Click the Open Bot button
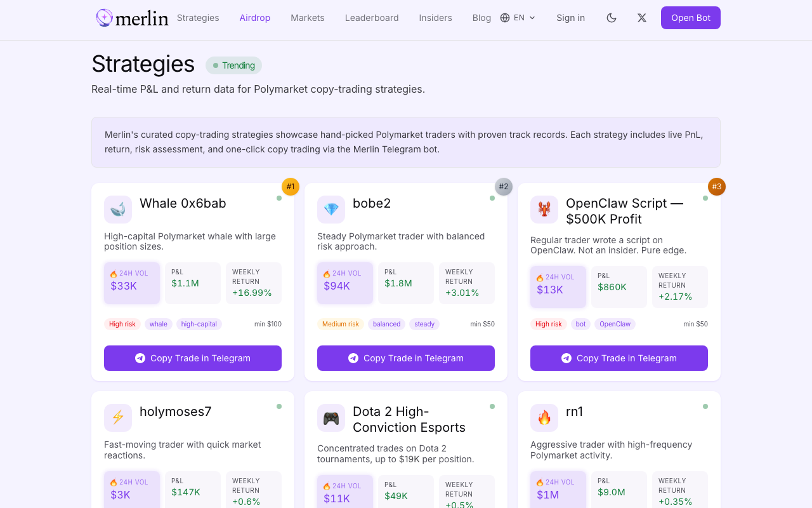The image size is (812, 508). coord(691,18)
